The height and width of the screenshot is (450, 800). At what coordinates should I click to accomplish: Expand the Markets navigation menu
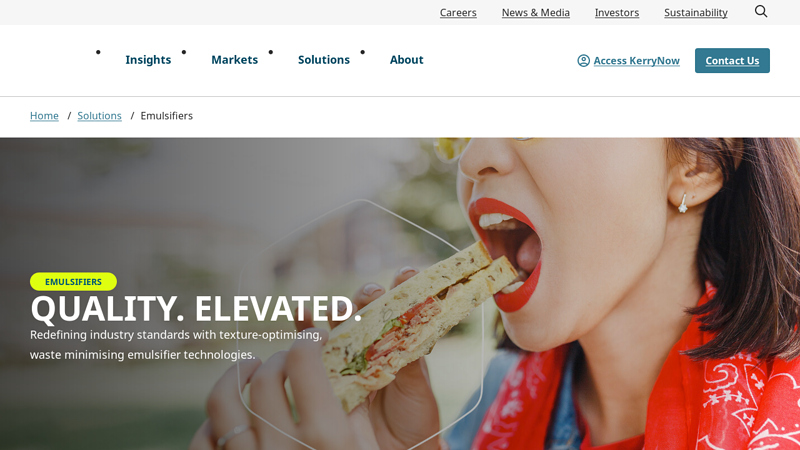point(235,60)
